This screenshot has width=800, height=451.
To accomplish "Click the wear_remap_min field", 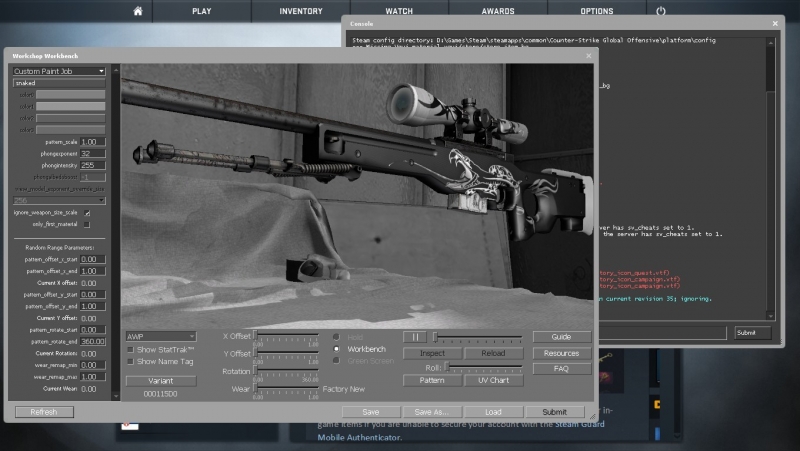I will point(93,365).
